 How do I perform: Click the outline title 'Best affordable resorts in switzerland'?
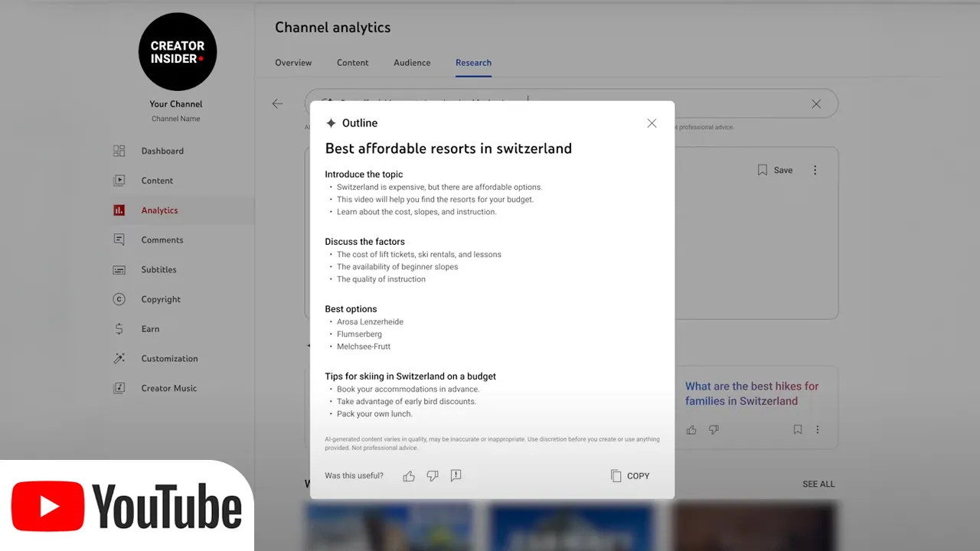point(449,148)
